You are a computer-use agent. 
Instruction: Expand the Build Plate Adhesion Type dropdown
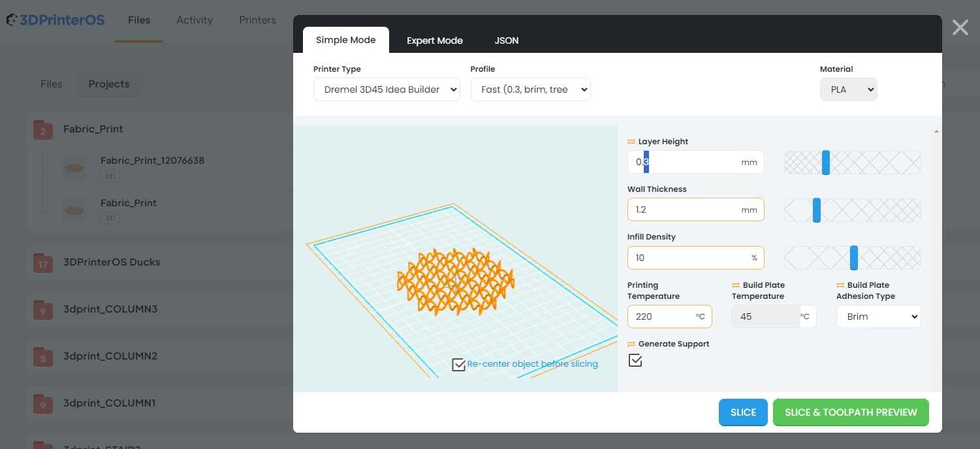(878, 317)
